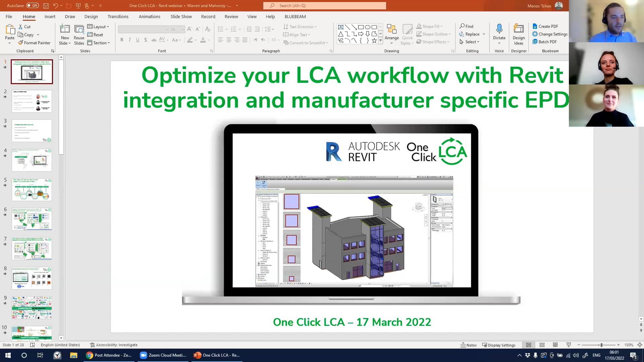Turn AutoSave on
Screen dimensions: 644x362
pos(33,5)
